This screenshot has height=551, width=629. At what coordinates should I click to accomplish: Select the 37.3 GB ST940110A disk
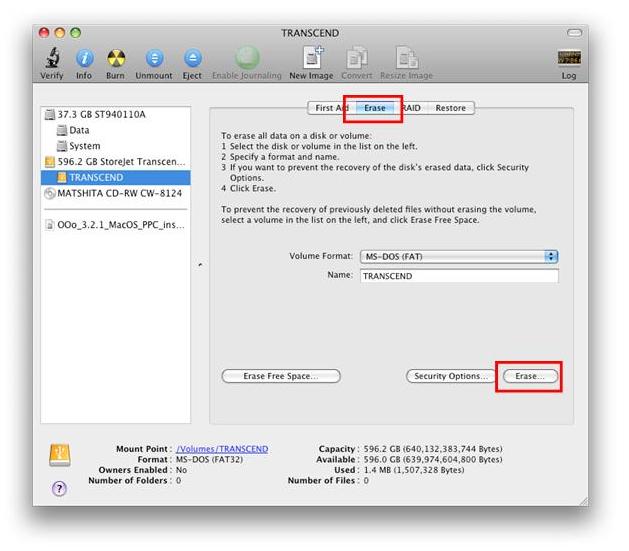tap(116, 115)
